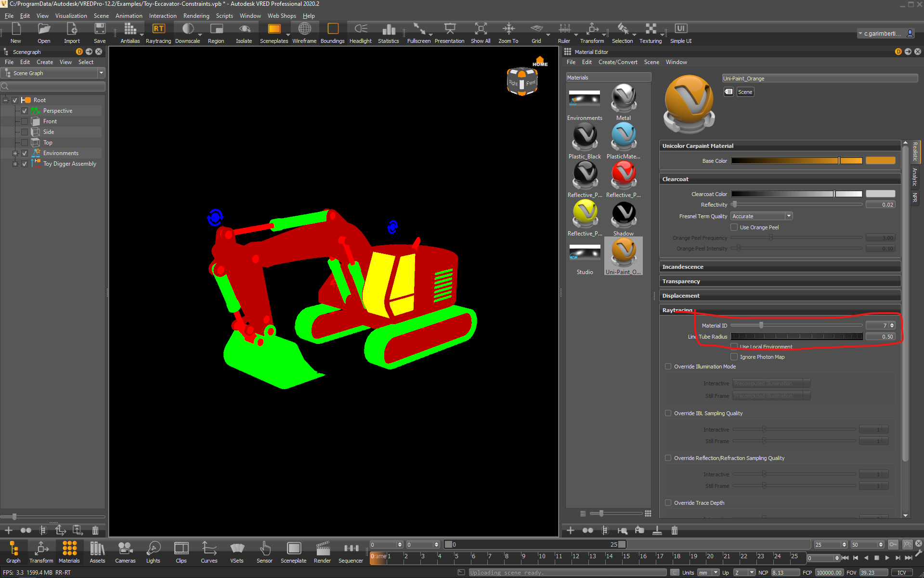The width and height of the screenshot is (924, 578).
Task: Open the Lights module from bottom bar
Action: [x=153, y=552]
